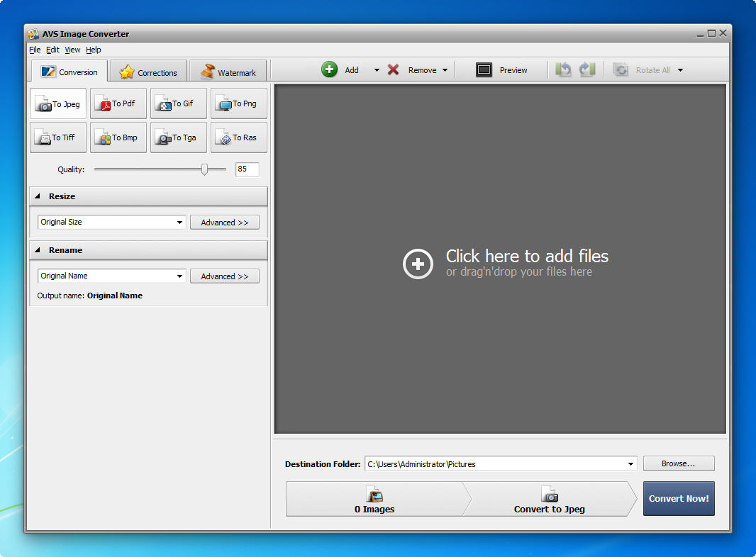The image size is (756, 557).
Task: Select the Conversion tab
Action: click(x=70, y=72)
